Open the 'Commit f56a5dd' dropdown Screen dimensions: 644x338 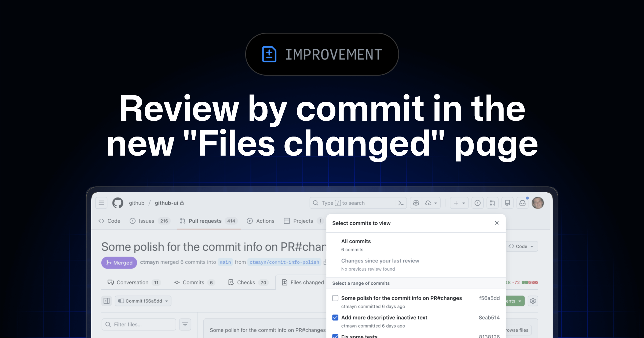tap(143, 301)
